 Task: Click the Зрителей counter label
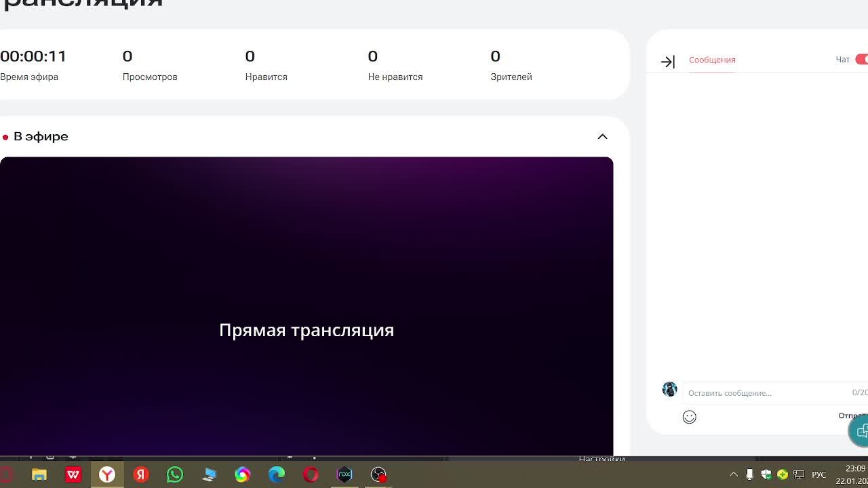click(x=511, y=77)
